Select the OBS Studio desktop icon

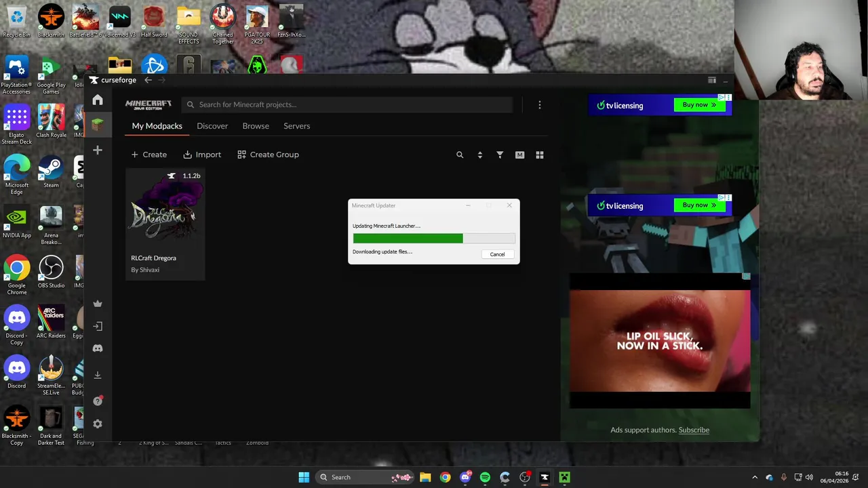[x=51, y=272]
